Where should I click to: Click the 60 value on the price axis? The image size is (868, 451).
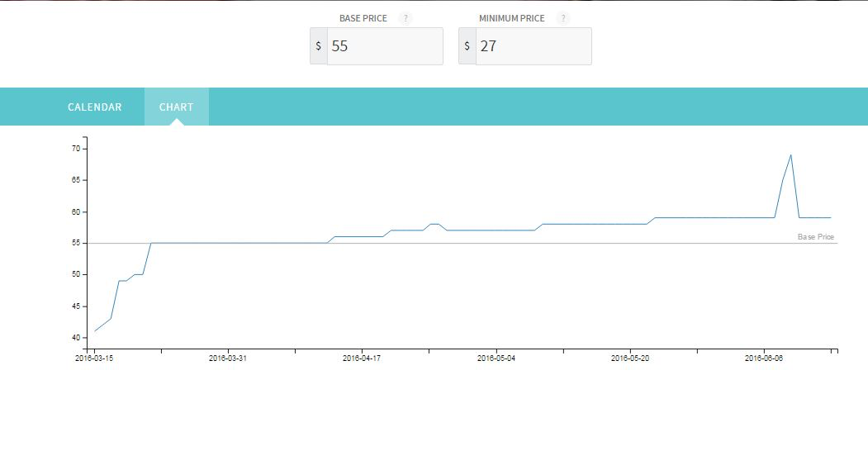click(x=76, y=212)
